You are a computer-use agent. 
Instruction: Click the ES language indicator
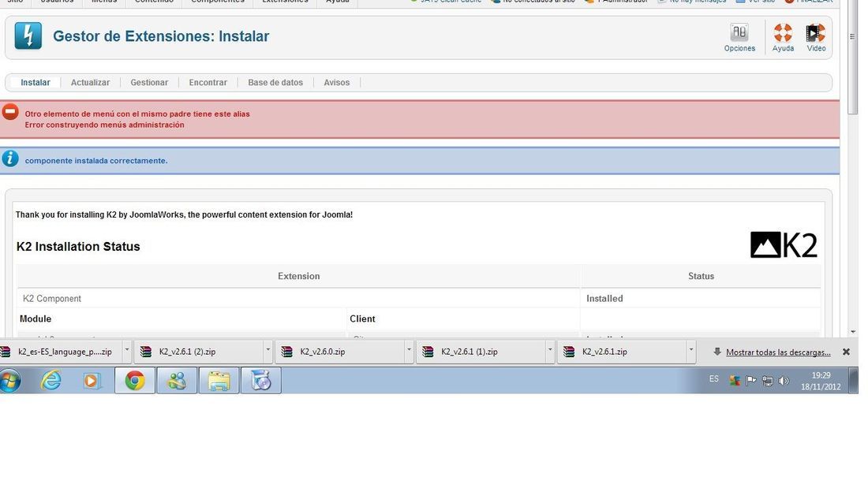[x=713, y=379]
